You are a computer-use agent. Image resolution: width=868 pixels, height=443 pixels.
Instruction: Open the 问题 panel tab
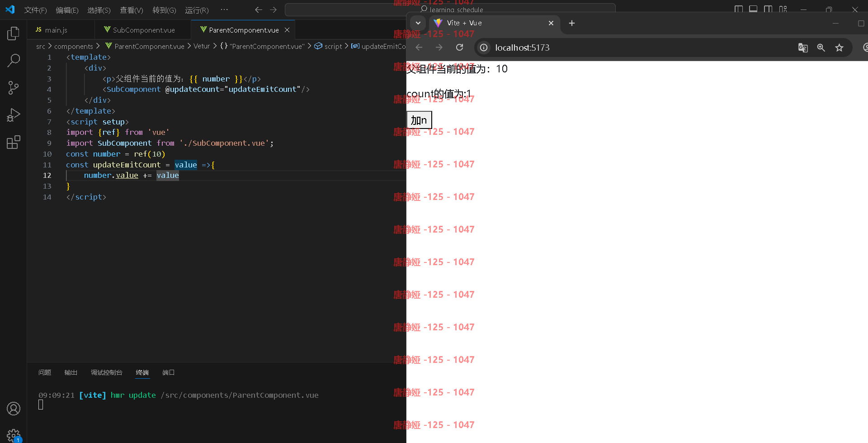[x=45, y=372]
